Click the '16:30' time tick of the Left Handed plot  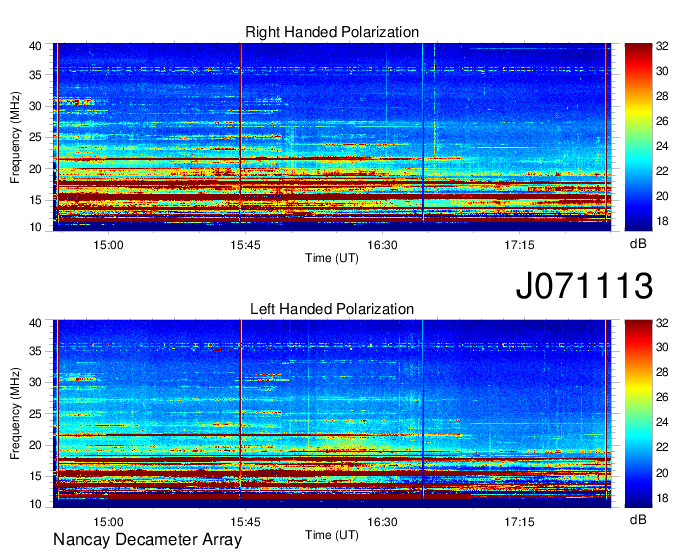point(382,522)
